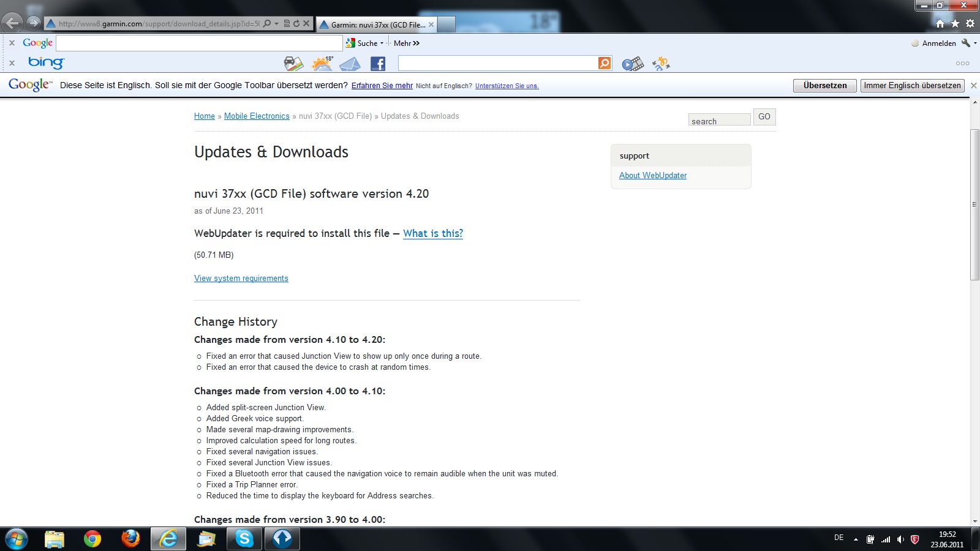This screenshot has height=551, width=980.
Task: Focus the Bing toolbar search field
Action: click(498, 63)
